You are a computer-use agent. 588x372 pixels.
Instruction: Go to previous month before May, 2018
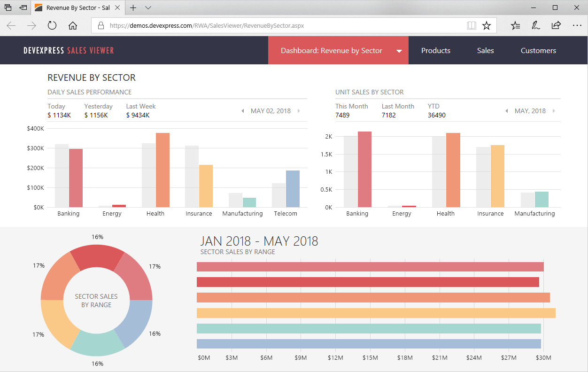(x=507, y=111)
